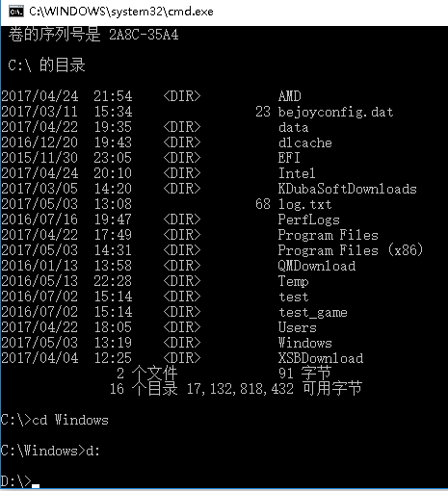Click the EFI directory name
This screenshot has height=491, width=448.
tap(289, 158)
